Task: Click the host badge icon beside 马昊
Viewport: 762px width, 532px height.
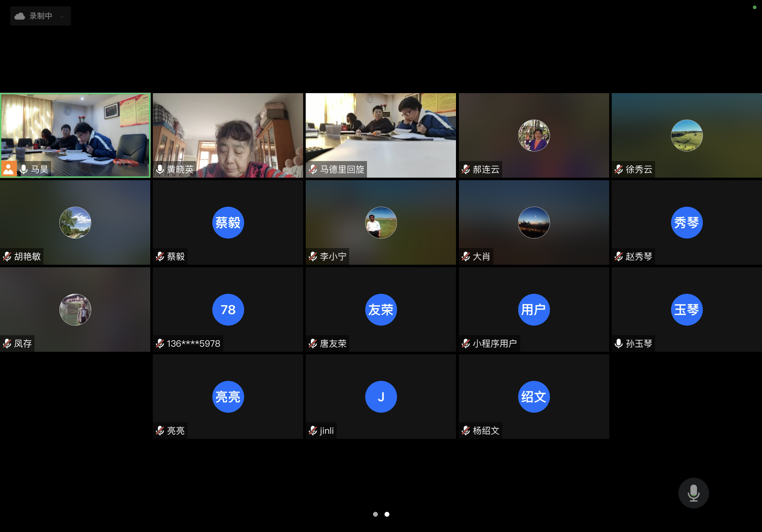Action: [8, 169]
